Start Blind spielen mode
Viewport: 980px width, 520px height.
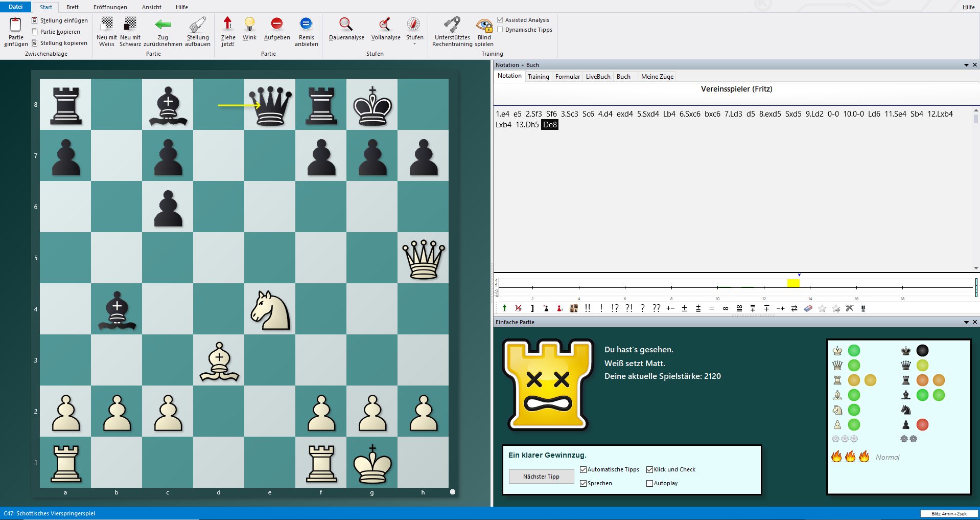484,31
